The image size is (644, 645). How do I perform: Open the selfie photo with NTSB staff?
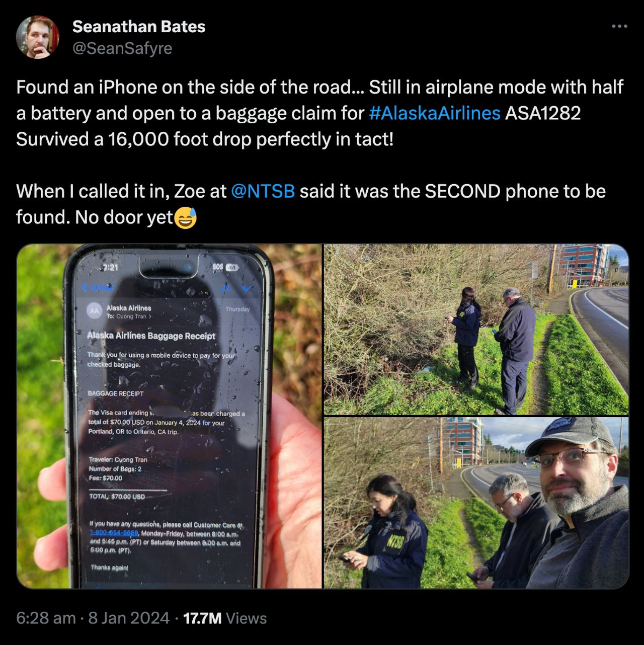[x=476, y=503]
